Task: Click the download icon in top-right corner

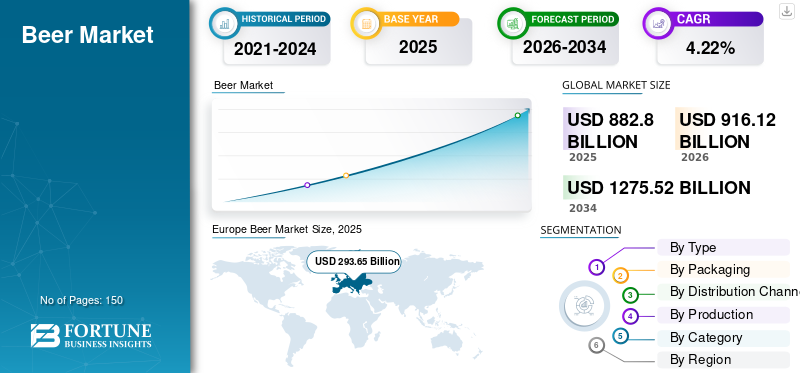Action: coord(786,11)
